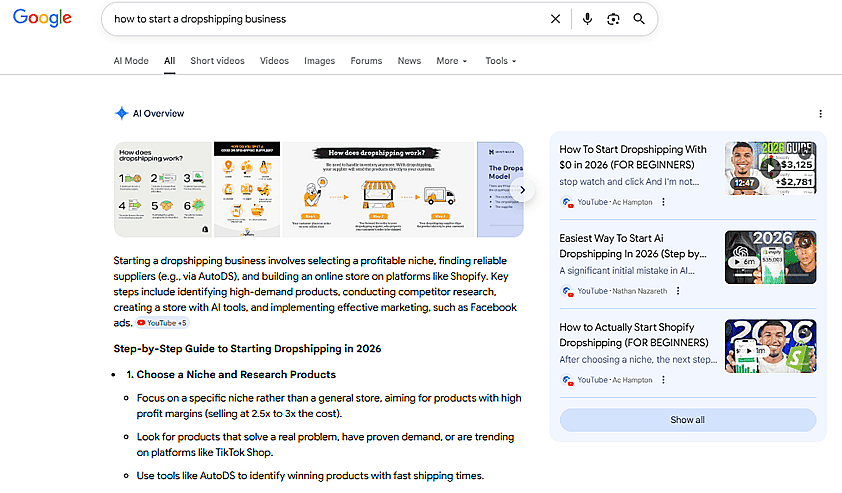Open options for first Ac Hampton video

pyautogui.click(x=663, y=202)
